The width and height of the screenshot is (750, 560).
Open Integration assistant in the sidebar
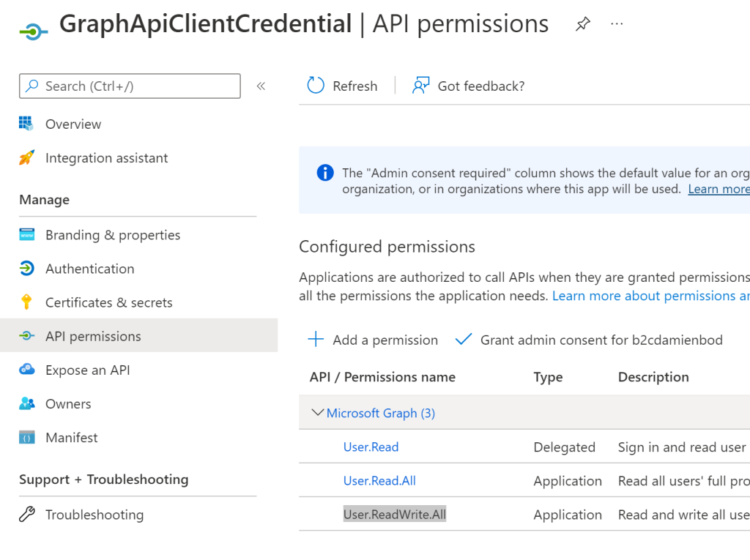tap(107, 158)
